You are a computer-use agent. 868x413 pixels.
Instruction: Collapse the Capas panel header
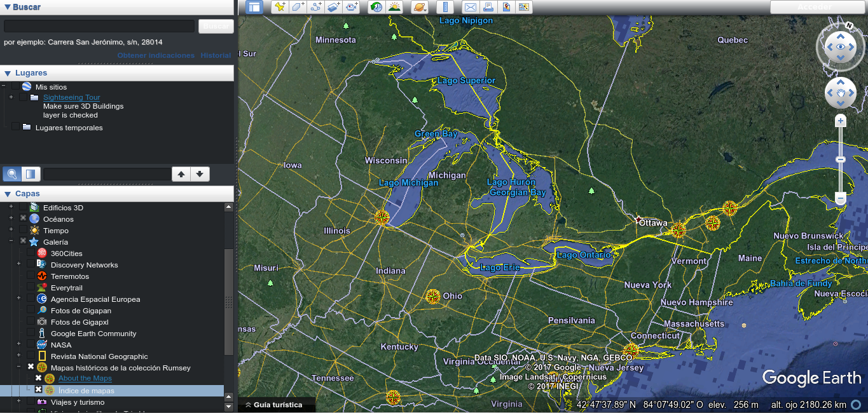pos(7,194)
